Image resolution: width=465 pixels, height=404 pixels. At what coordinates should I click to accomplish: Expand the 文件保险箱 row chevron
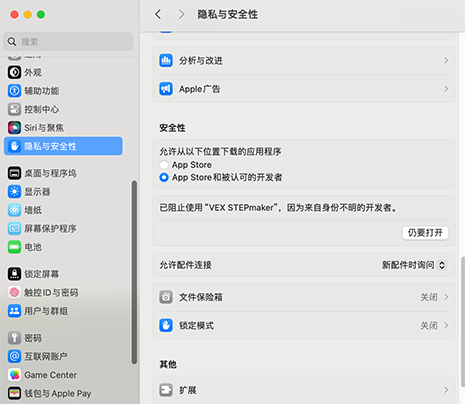446,297
